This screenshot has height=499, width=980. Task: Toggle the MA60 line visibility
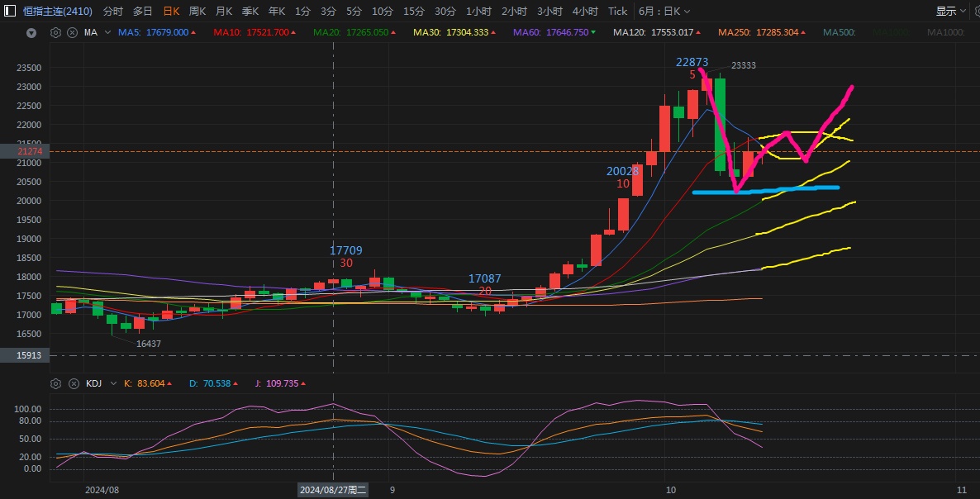tap(550, 32)
